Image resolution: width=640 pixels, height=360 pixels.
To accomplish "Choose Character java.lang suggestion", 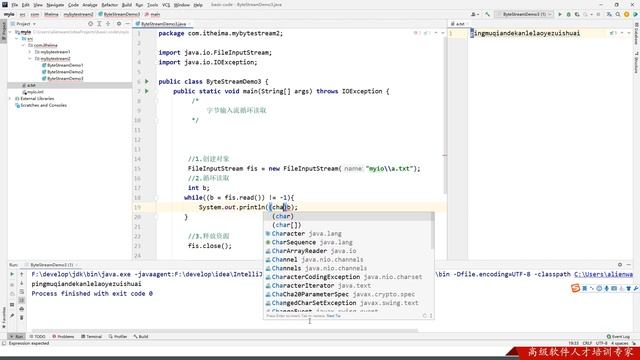I will click(348, 234).
